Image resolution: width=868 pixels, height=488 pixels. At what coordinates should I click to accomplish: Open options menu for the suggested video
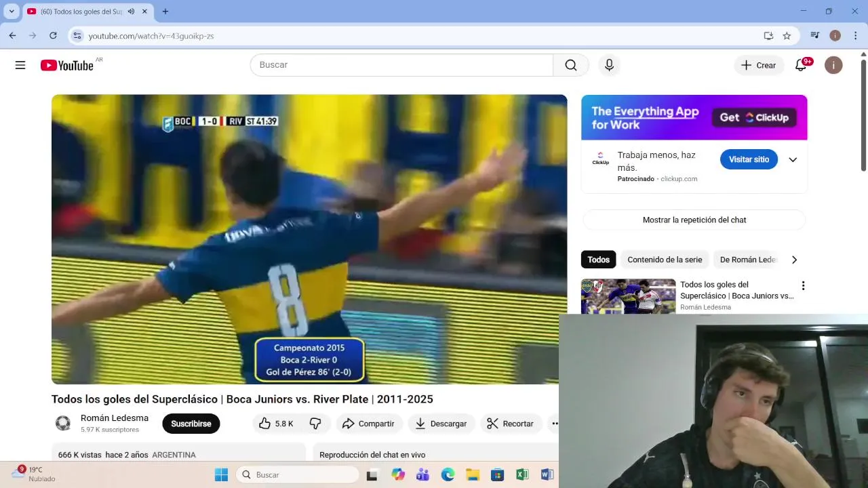[x=803, y=286]
